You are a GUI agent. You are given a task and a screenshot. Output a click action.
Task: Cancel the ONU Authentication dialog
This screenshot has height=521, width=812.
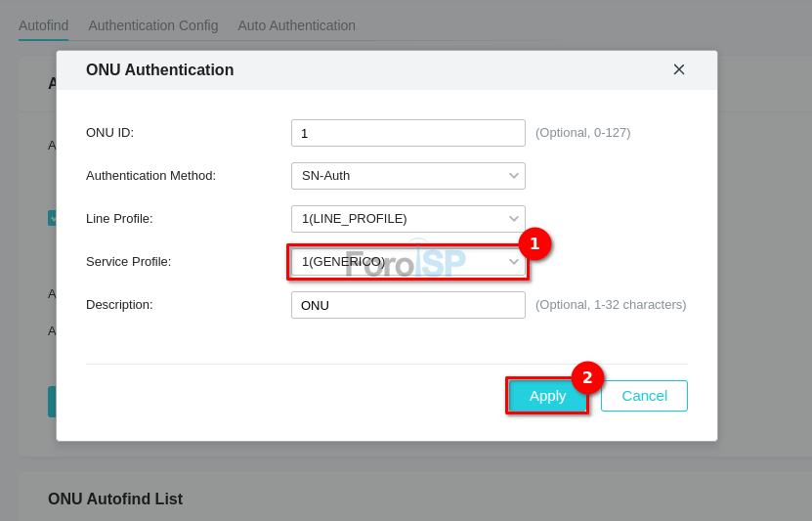tap(644, 396)
